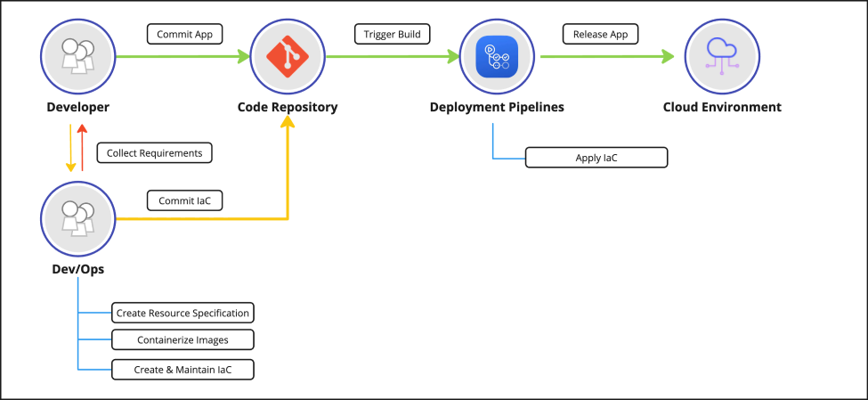Click the Commit IaC label
The image size is (868, 400).
click(184, 201)
